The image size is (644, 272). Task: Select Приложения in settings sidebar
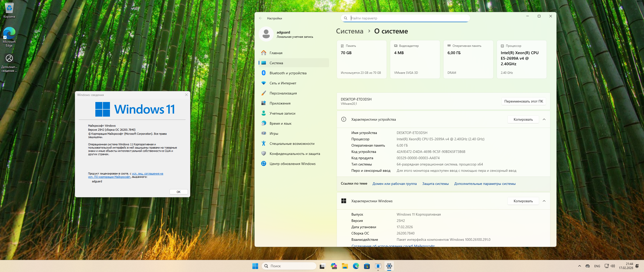(x=280, y=103)
